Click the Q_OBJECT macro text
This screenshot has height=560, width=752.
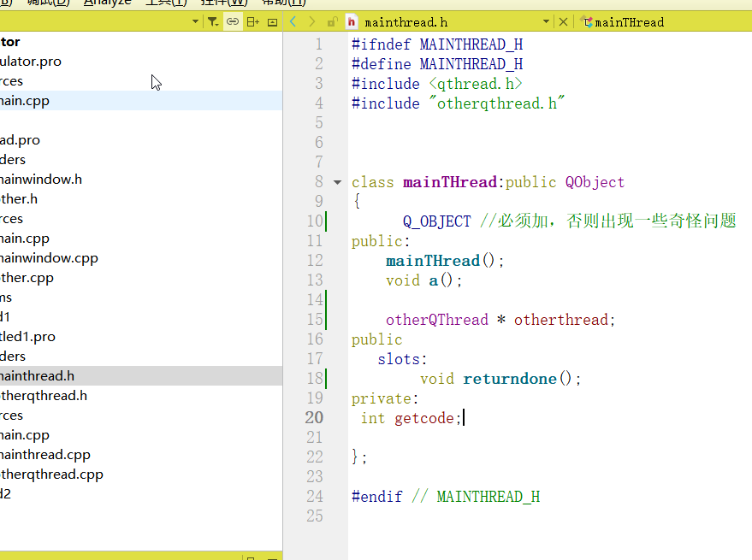tap(437, 221)
